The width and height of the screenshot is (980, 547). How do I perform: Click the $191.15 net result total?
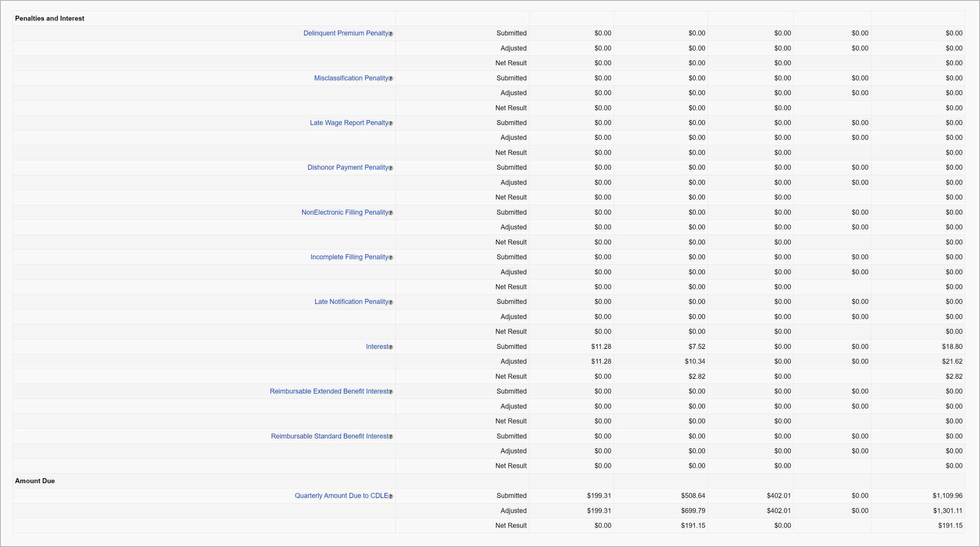[x=950, y=525]
